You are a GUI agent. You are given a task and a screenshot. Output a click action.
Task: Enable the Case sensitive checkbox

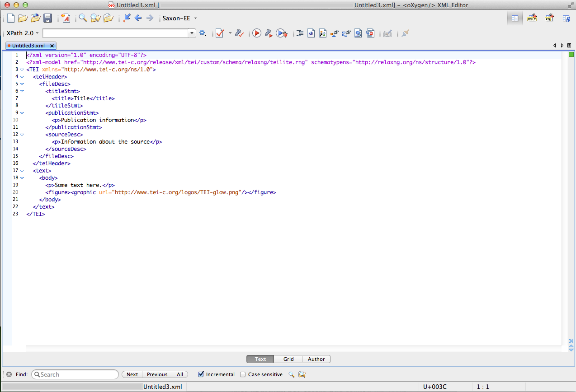pyautogui.click(x=243, y=374)
